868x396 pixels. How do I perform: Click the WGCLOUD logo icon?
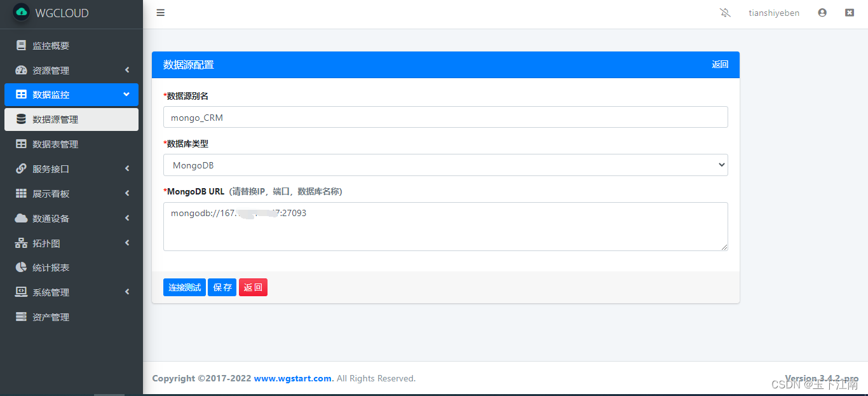click(21, 12)
